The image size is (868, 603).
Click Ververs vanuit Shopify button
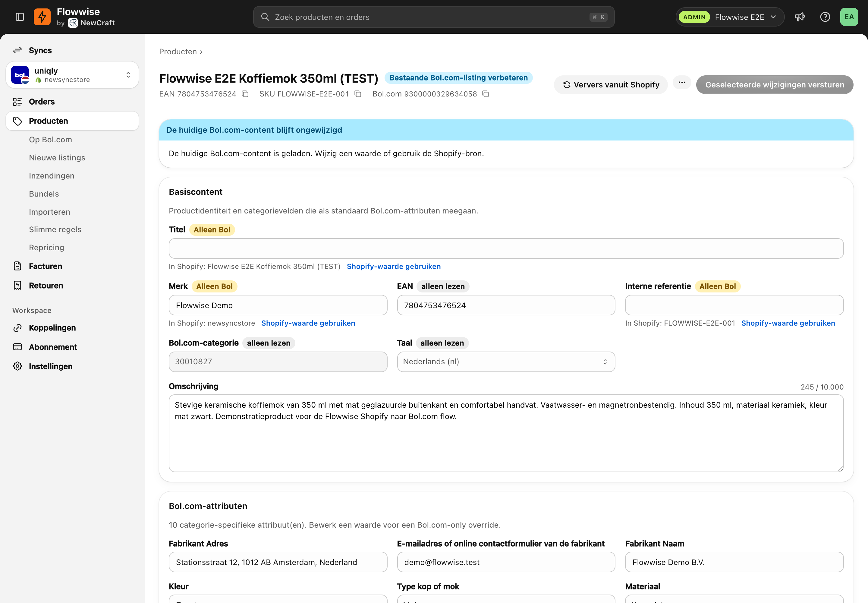pos(611,85)
